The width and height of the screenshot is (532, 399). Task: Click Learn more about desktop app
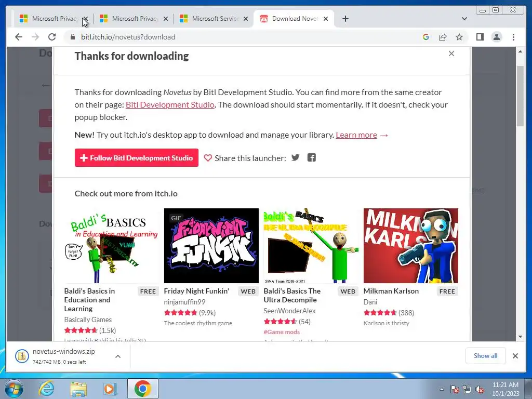[x=356, y=135]
